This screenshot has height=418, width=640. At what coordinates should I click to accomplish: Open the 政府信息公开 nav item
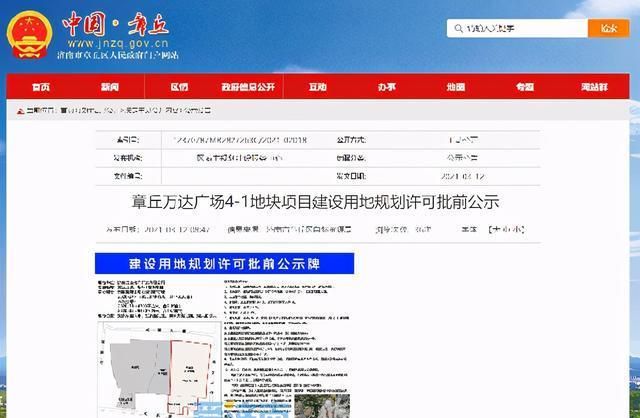click(x=248, y=87)
